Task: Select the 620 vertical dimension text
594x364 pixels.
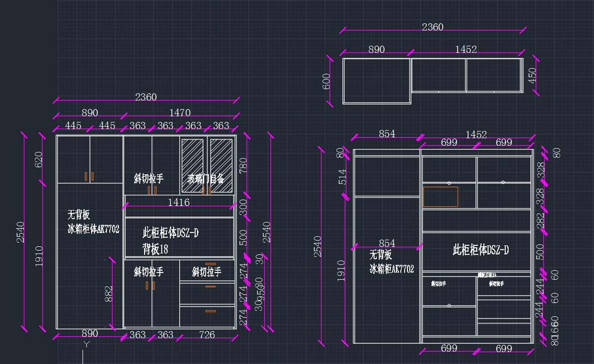Action: pyautogui.click(x=39, y=160)
